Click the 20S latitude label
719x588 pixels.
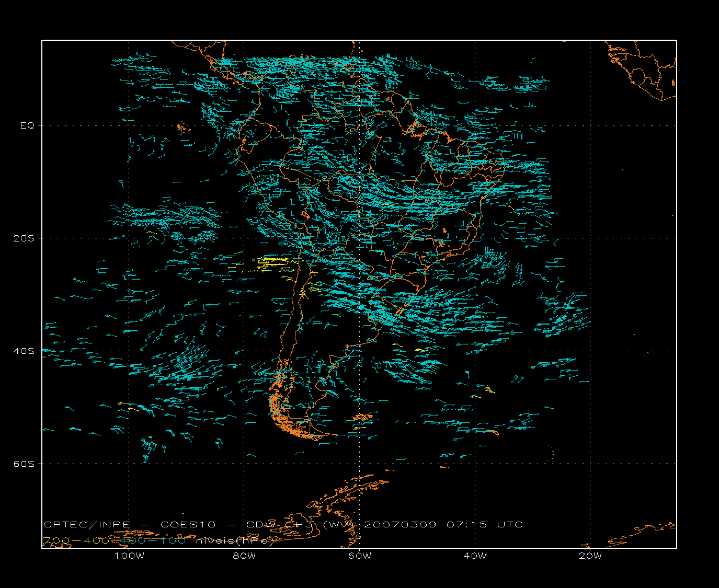(x=24, y=238)
